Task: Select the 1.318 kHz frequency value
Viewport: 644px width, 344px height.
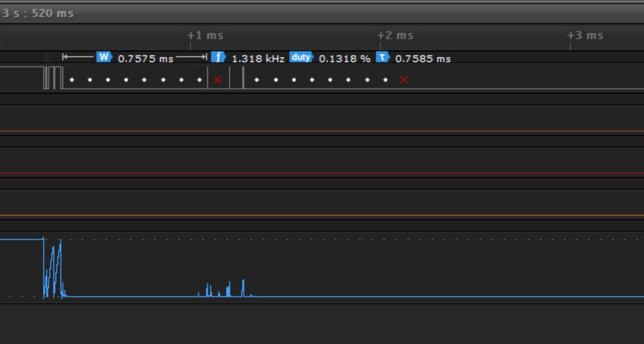Action: [258, 59]
